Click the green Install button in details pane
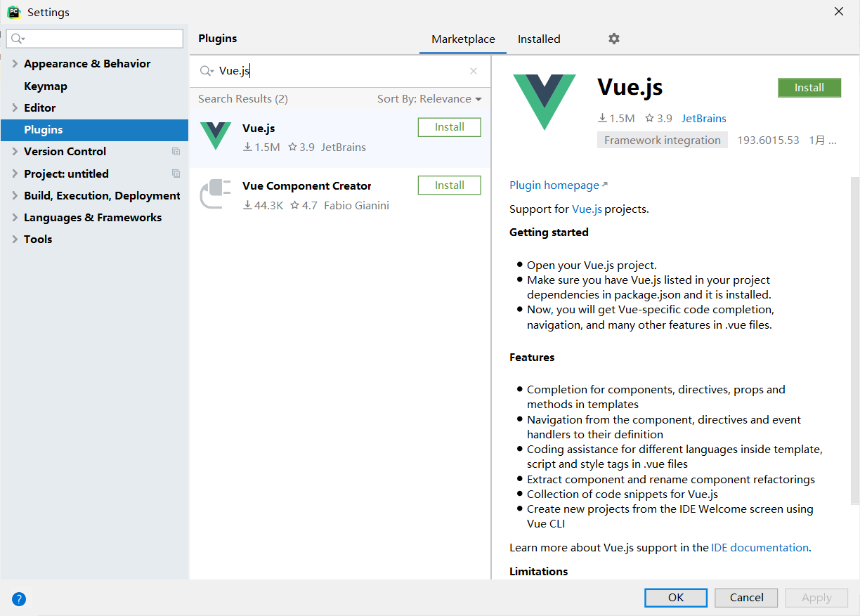This screenshot has width=860, height=616. click(x=809, y=88)
